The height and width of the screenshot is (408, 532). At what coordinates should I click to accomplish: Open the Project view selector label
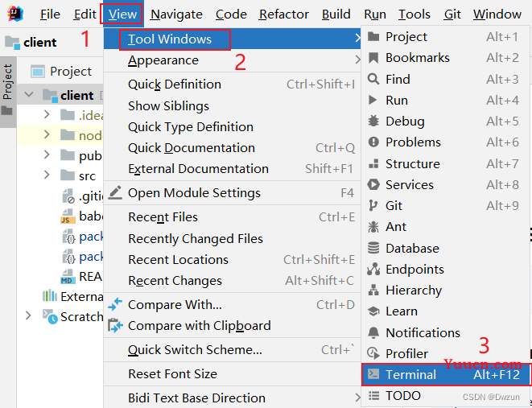click(71, 72)
